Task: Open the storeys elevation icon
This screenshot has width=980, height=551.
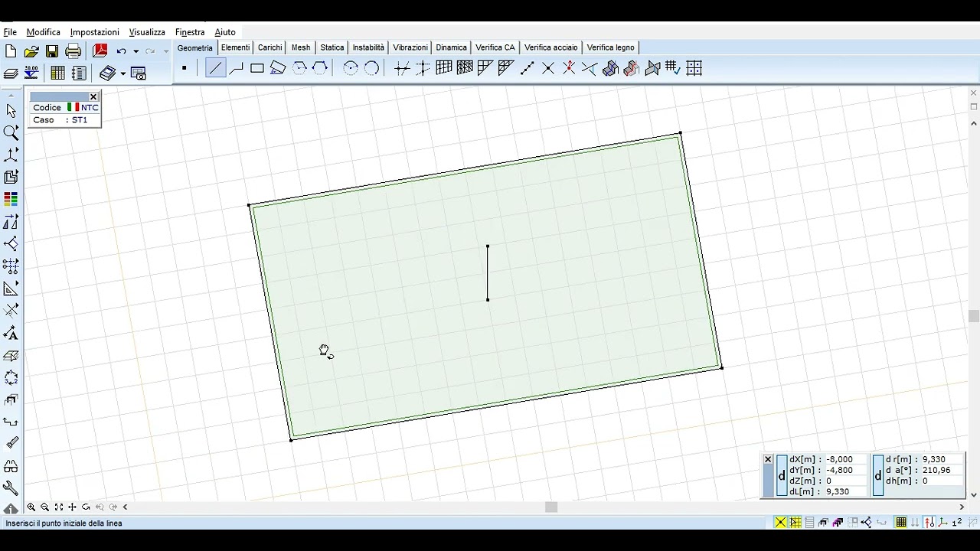Action: (31, 73)
